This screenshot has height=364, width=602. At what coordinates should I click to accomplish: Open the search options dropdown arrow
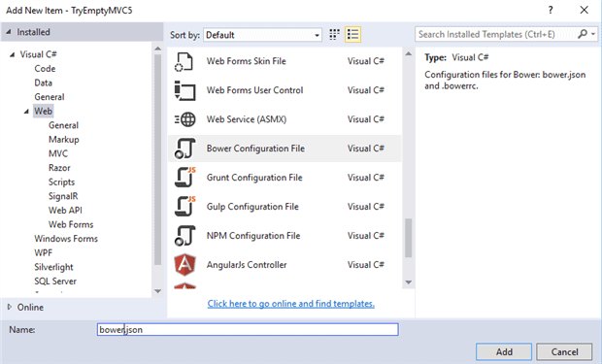point(593,34)
